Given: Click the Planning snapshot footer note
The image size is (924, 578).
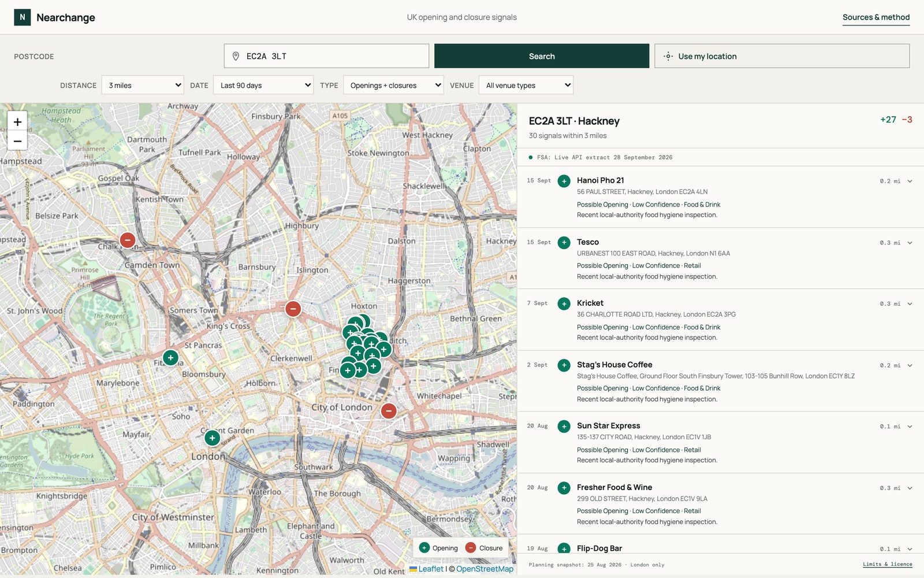Looking at the screenshot, I should tap(597, 565).
